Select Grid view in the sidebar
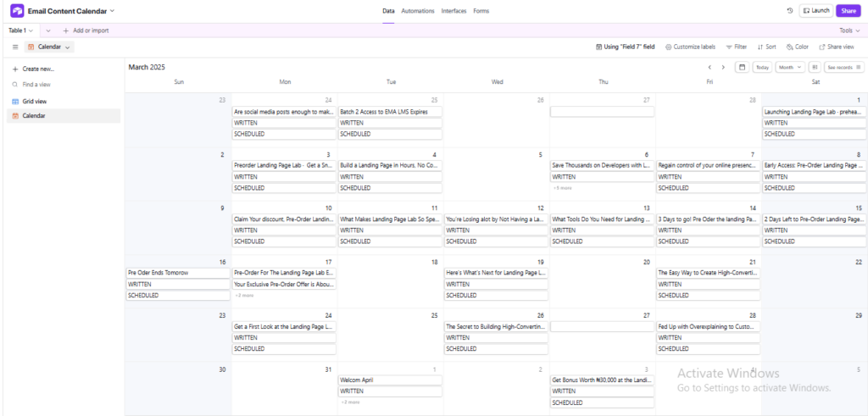The image size is (868, 416). point(34,102)
